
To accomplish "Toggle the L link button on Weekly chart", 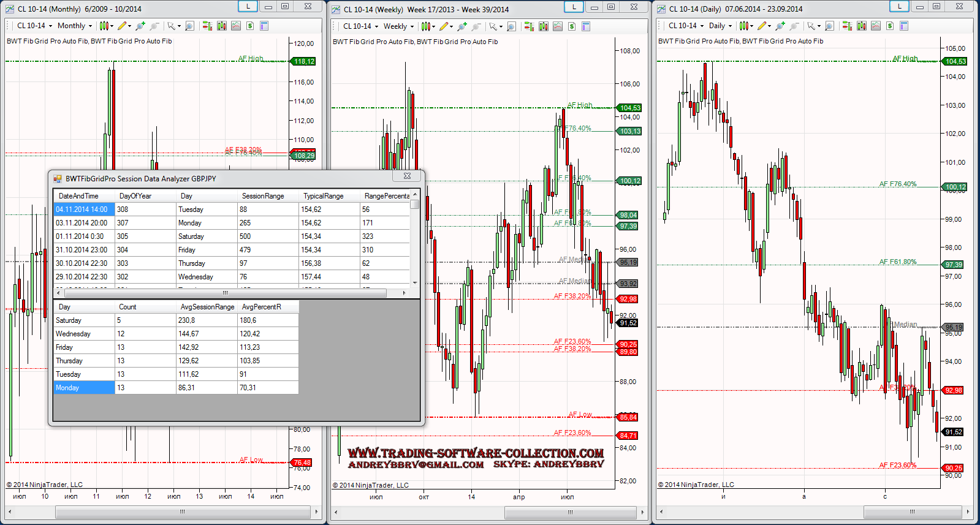I will (574, 7).
